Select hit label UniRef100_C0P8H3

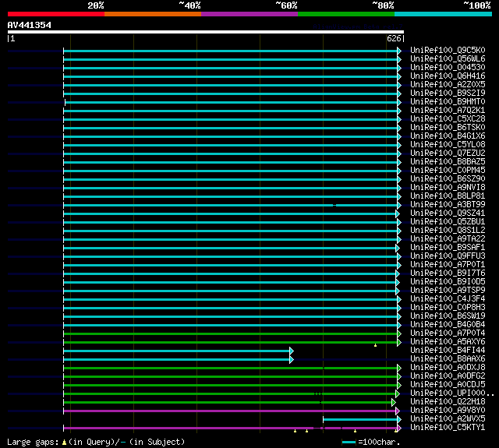[x=448, y=308]
